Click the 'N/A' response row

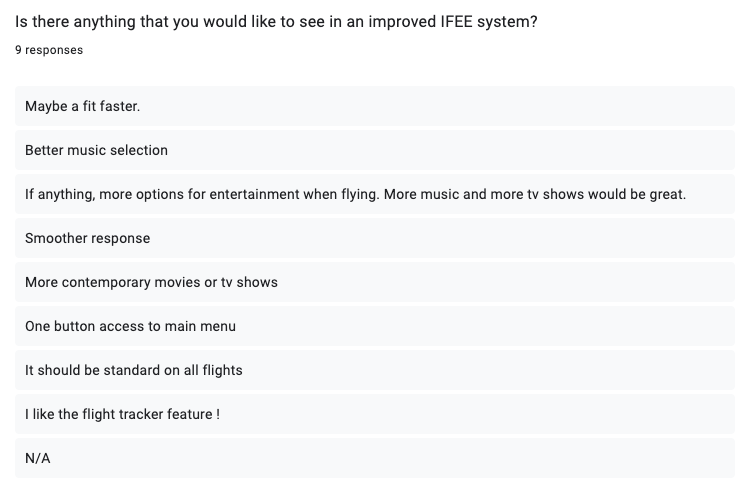click(375, 458)
